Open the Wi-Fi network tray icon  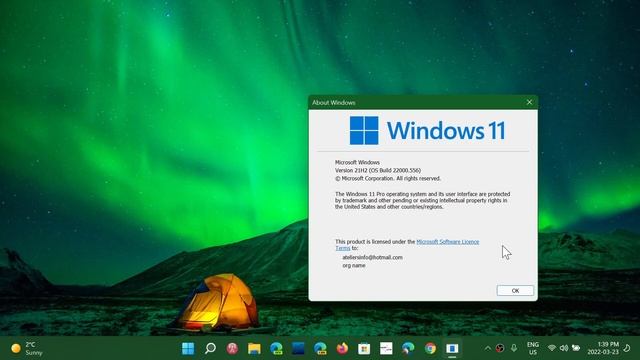click(x=552, y=348)
